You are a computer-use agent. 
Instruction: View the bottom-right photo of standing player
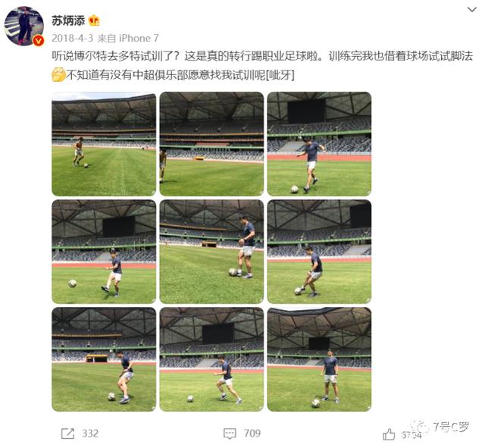point(319,359)
